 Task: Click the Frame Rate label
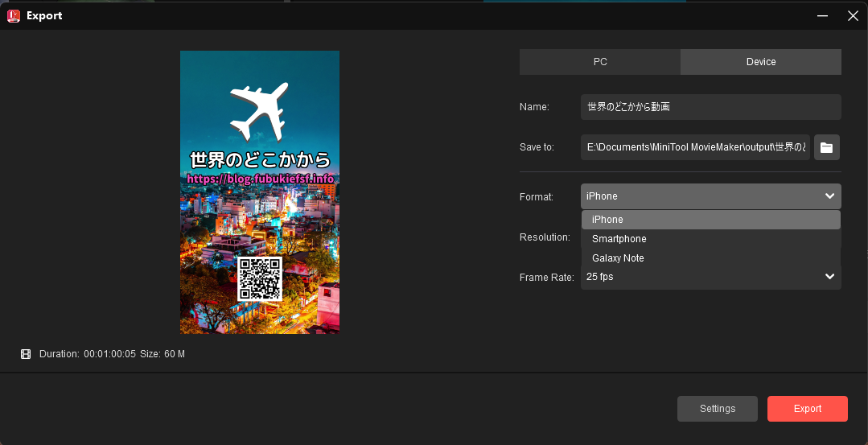(x=546, y=278)
